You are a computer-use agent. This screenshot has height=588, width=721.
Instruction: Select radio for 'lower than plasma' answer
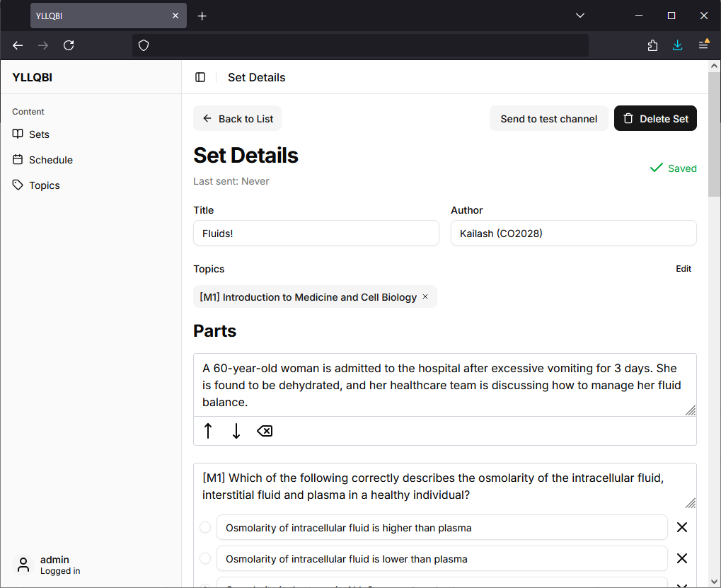tap(205, 558)
